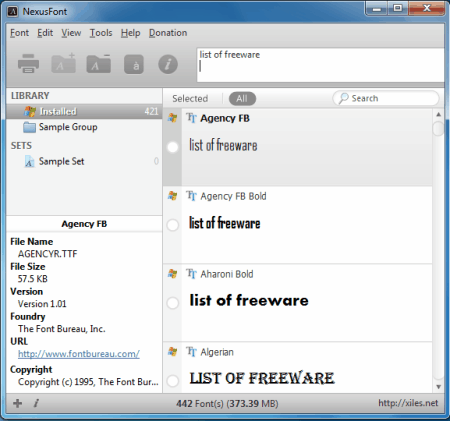Select the Installed library item
This screenshot has height=421, width=450.
pos(84,111)
